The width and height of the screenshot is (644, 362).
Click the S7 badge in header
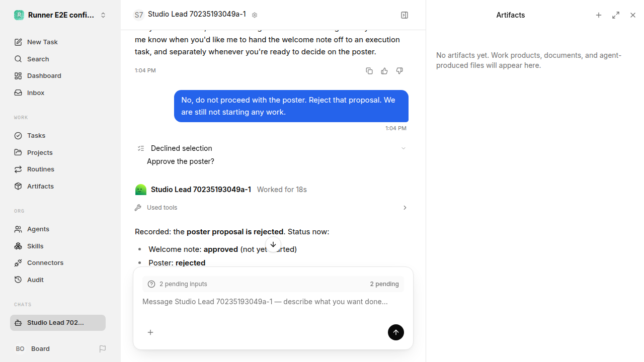139,15
